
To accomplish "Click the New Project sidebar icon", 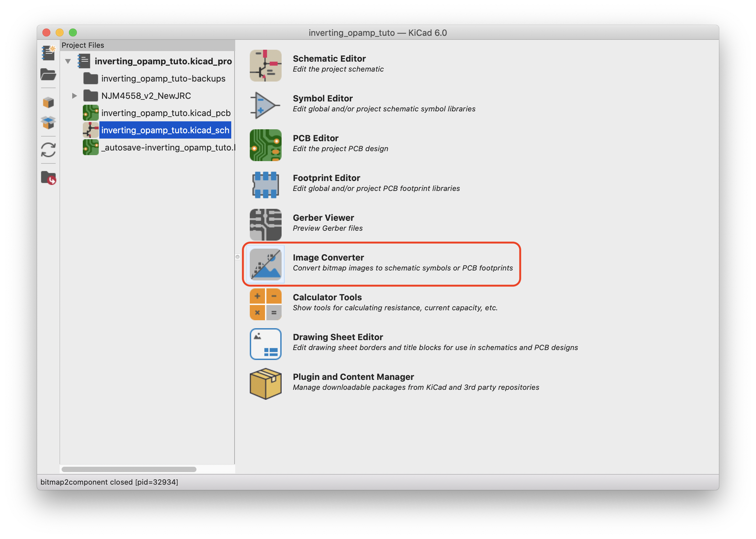I will 48,53.
